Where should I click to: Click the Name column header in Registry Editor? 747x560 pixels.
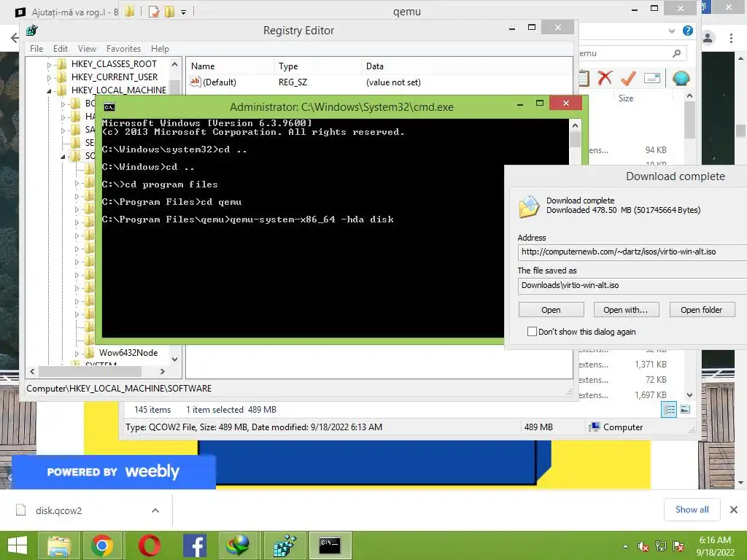230,66
